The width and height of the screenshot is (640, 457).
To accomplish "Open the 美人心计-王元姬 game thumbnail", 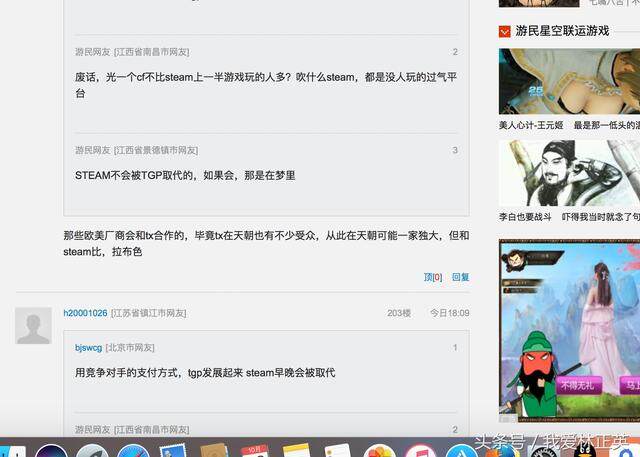I will 569,81.
